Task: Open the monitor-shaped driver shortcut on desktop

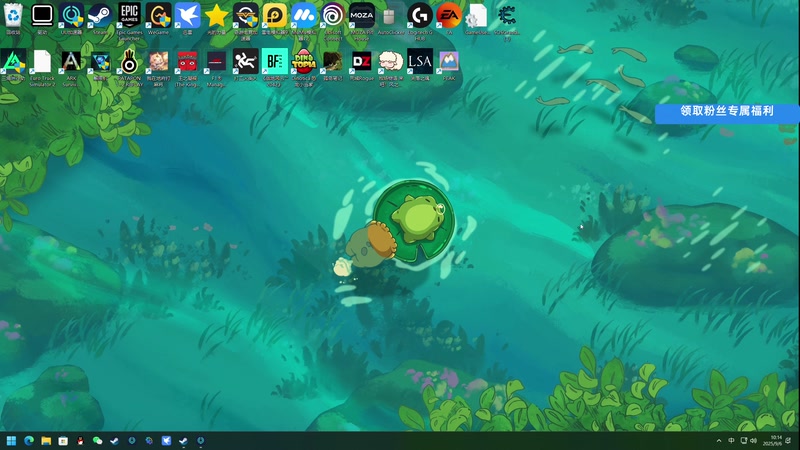Action: pos(42,16)
